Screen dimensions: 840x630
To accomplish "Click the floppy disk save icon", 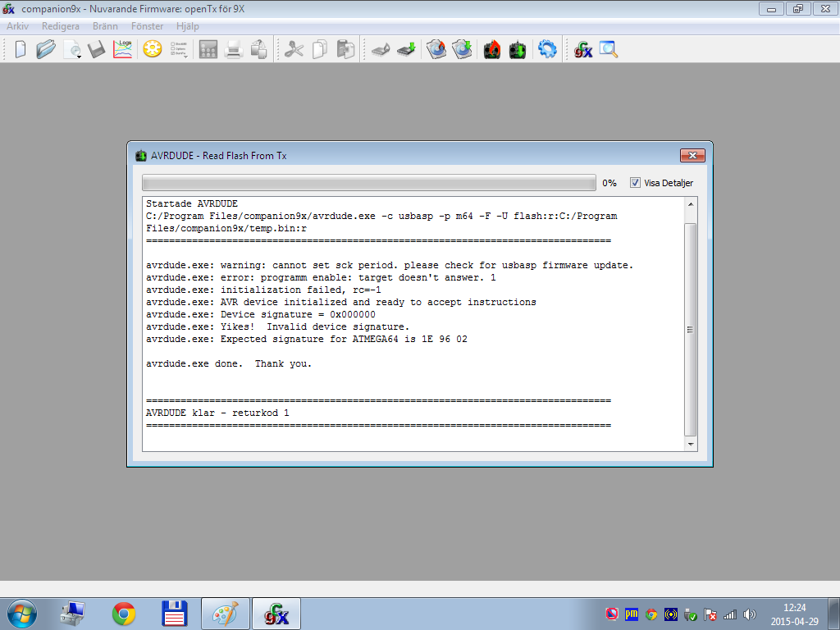I will click(97, 49).
